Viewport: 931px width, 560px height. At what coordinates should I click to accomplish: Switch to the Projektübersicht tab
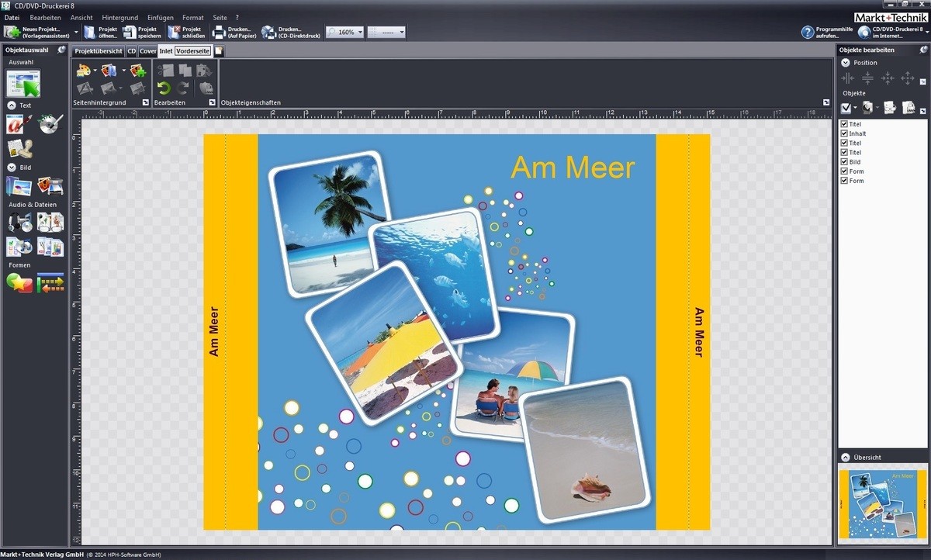[99, 51]
